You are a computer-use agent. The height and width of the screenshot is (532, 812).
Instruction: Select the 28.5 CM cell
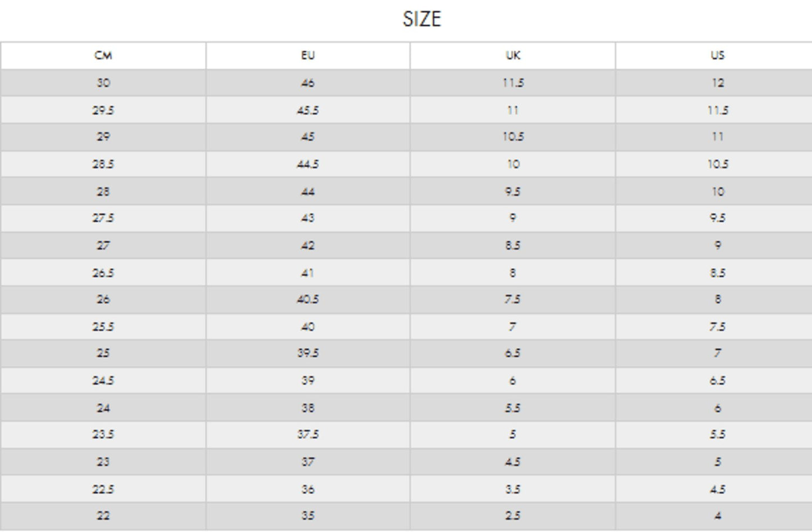coord(103,164)
